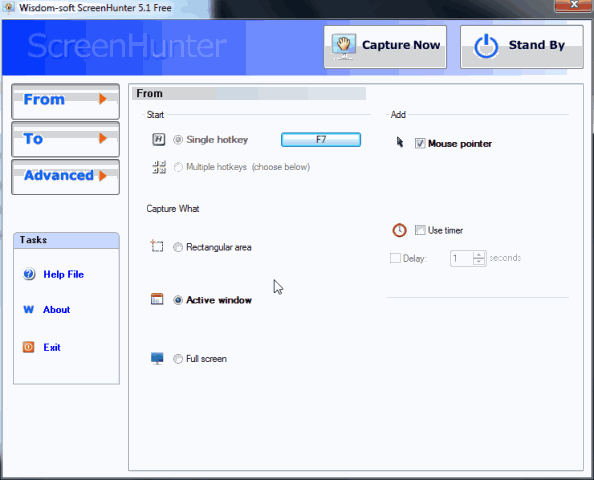This screenshot has width=594, height=480.
Task: Click the delay seconds input field
Action: point(461,258)
